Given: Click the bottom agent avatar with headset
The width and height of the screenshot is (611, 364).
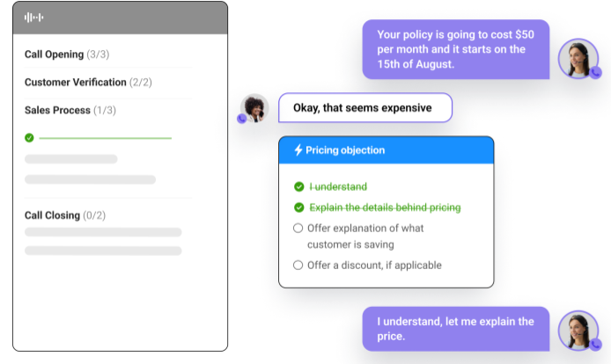Looking at the screenshot, I should 578,331.
